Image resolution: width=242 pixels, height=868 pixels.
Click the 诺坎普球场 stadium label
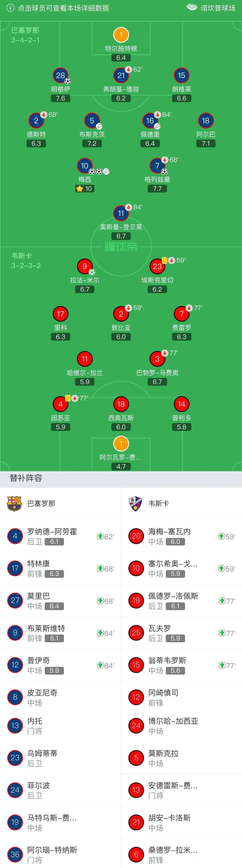(218, 8)
